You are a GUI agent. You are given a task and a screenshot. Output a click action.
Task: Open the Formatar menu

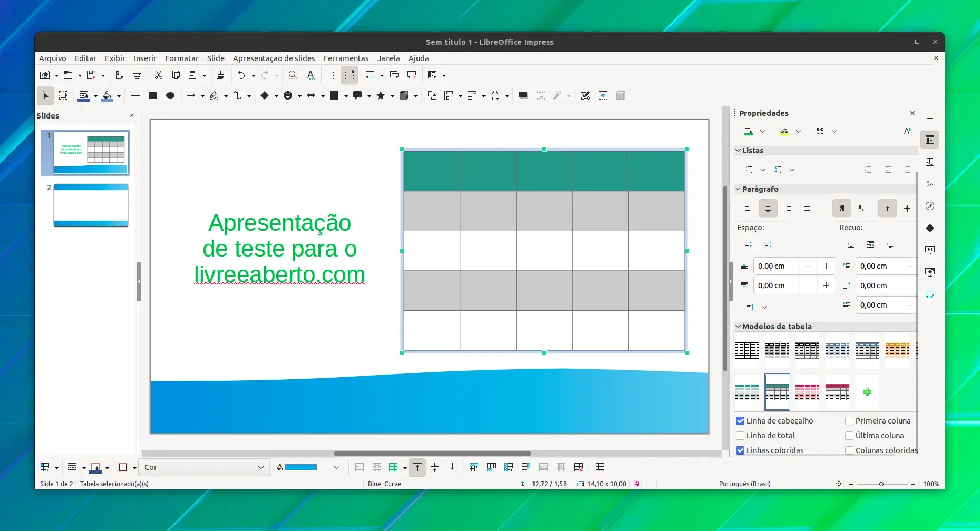182,58
